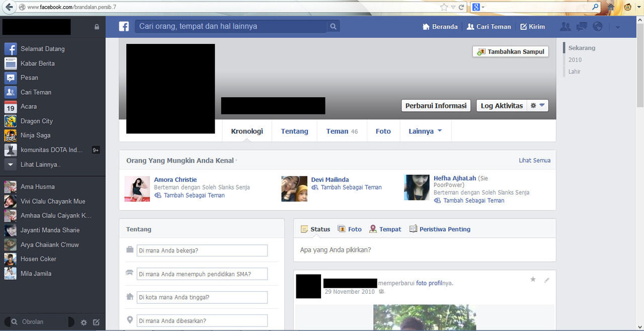Viewport: 644px width, 331px height.
Task: Jump to Lahir on timeline
Action: click(x=575, y=72)
